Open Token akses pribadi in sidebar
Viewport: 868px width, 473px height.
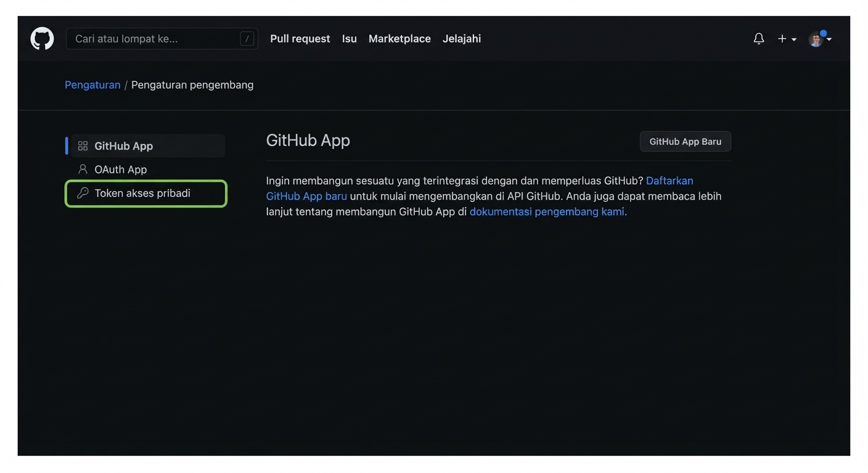tap(146, 193)
